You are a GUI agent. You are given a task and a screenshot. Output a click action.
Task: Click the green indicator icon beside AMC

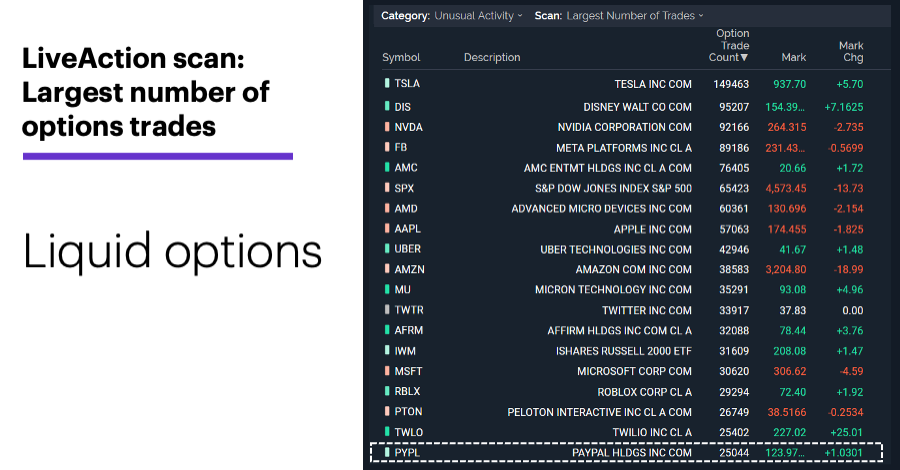point(387,168)
